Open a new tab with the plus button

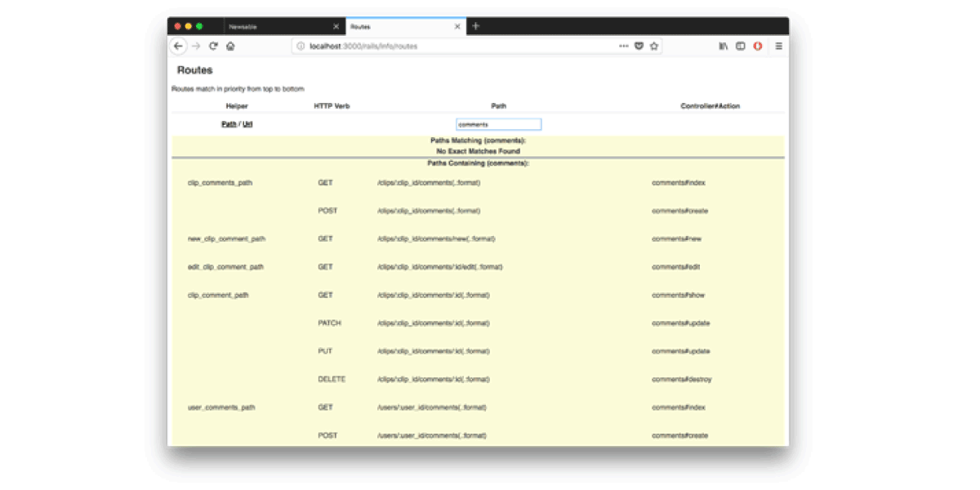click(476, 26)
